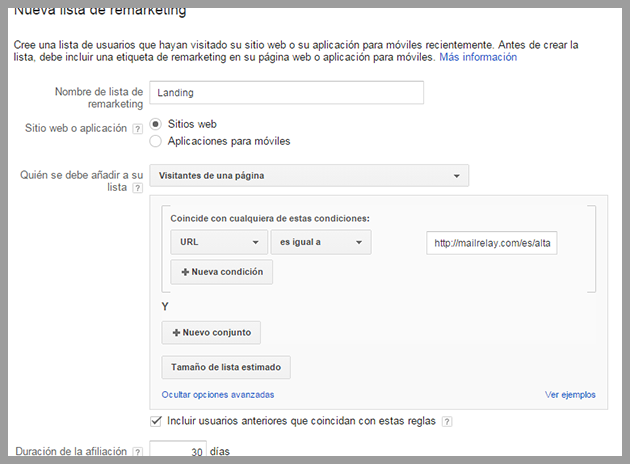Screen dimensions: 630x464
Task: Open the 'es igual a' operator dropdown
Action: pyautogui.click(x=321, y=242)
